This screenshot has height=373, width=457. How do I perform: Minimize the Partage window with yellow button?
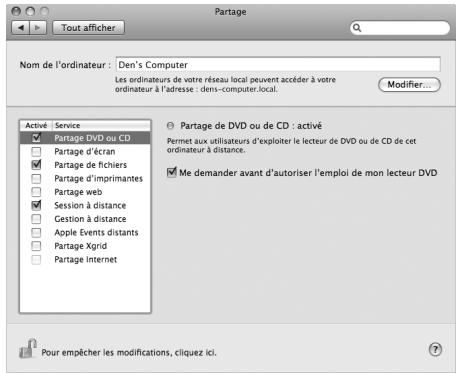pyautogui.click(x=30, y=12)
